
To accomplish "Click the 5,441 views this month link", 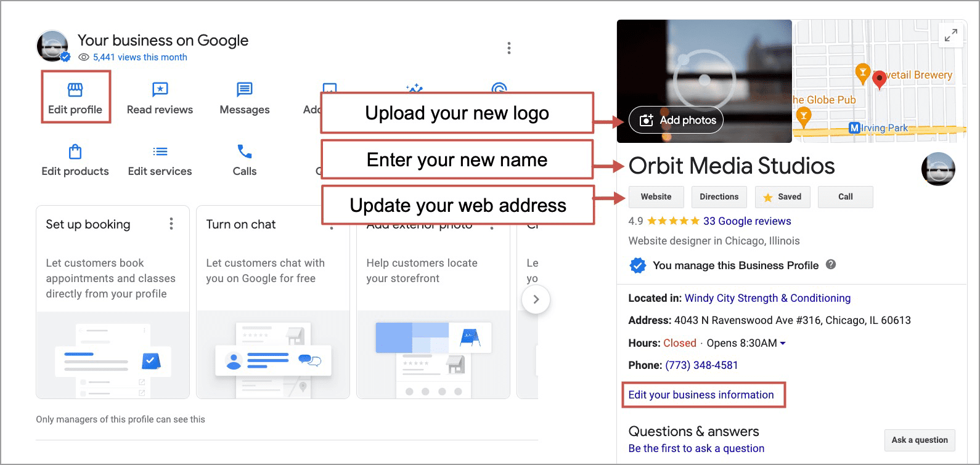I will tap(140, 57).
